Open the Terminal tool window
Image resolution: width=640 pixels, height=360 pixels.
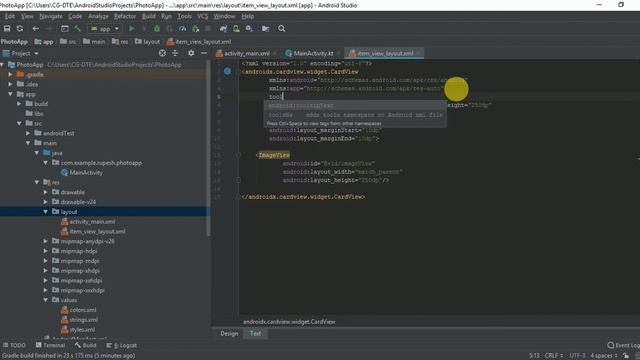[50, 345]
